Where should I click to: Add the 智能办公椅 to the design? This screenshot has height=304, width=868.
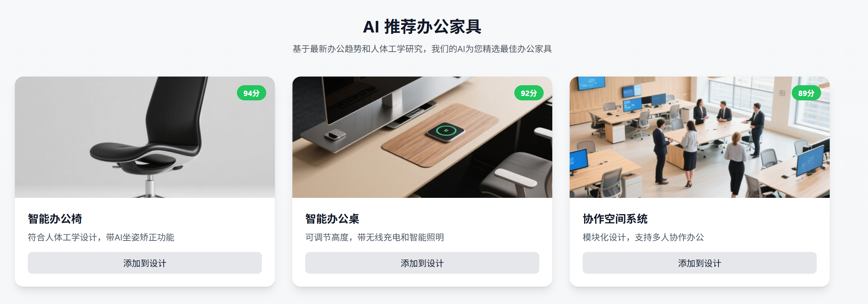tap(144, 263)
